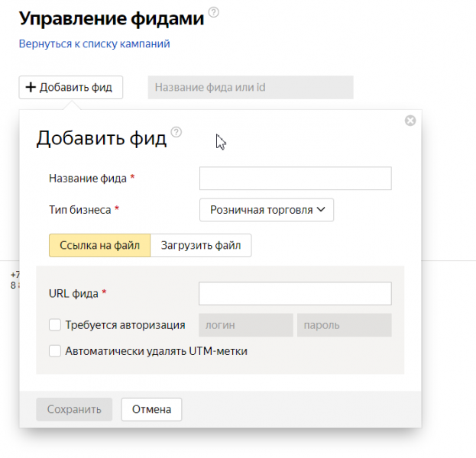The width and height of the screenshot is (476, 458).
Task: Click the логин field
Action: tap(246, 325)
